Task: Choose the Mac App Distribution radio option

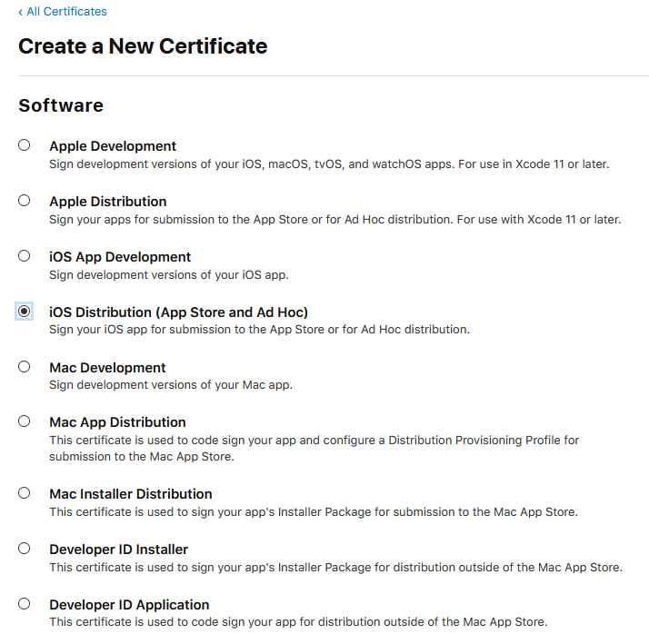Action: (25, 421)
